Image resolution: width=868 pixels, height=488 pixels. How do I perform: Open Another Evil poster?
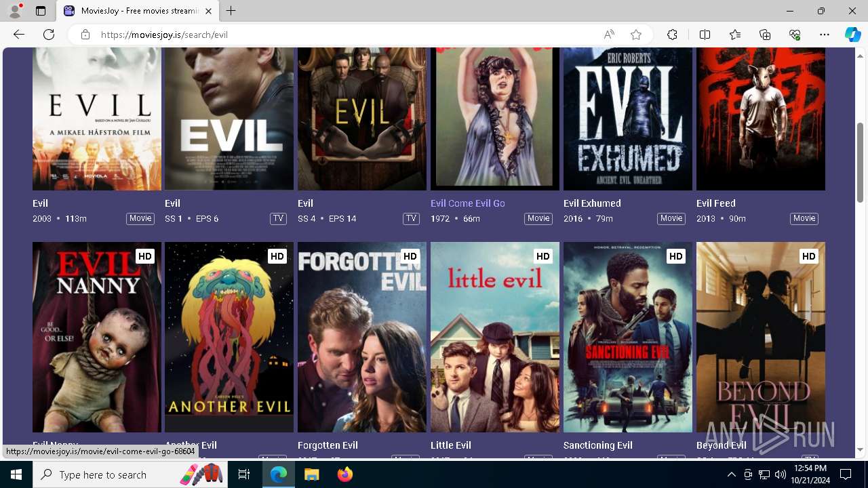(229, 337)
